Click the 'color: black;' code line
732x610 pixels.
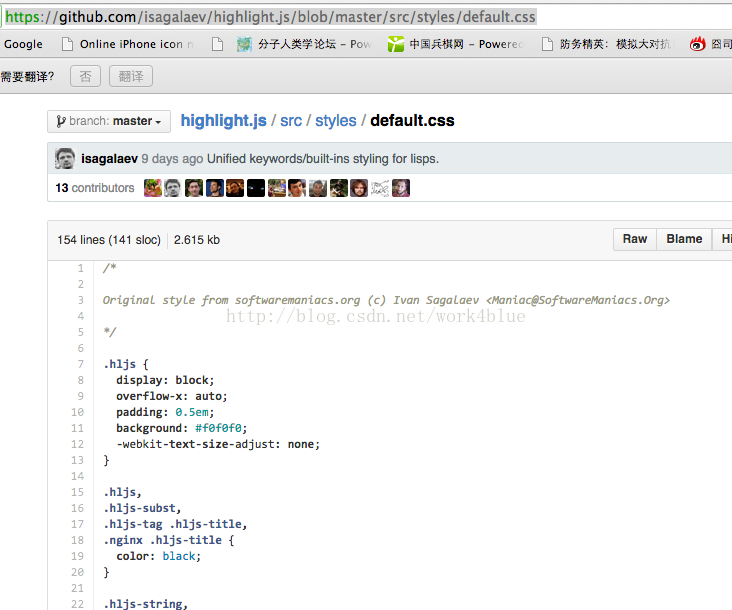click(159, 556)
